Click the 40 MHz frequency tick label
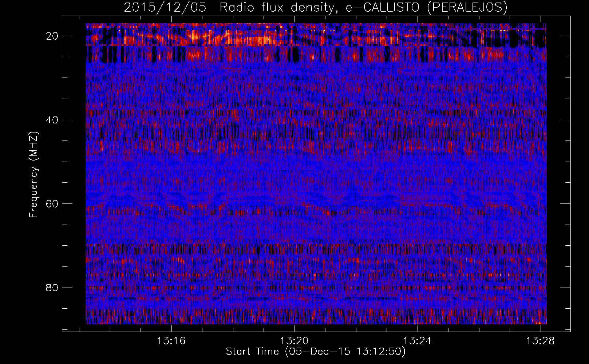589x364 pixels. click(52, 120)
